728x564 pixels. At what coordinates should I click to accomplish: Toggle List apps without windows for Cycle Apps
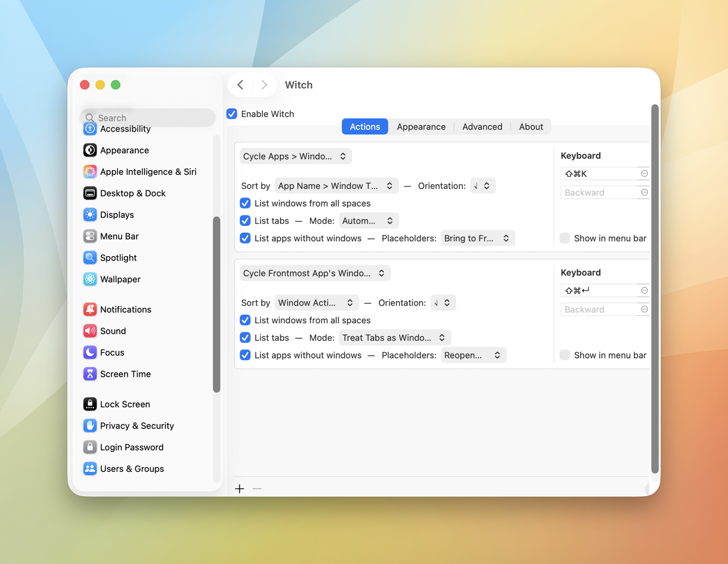point(245,238)
